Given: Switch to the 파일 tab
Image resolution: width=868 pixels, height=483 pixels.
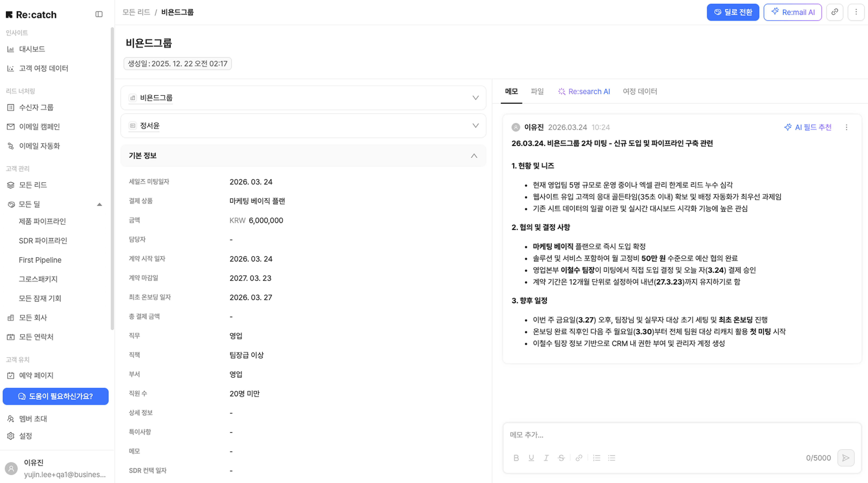Looking at the screenshot, I should pyautogui.click(x=537, y=91).
